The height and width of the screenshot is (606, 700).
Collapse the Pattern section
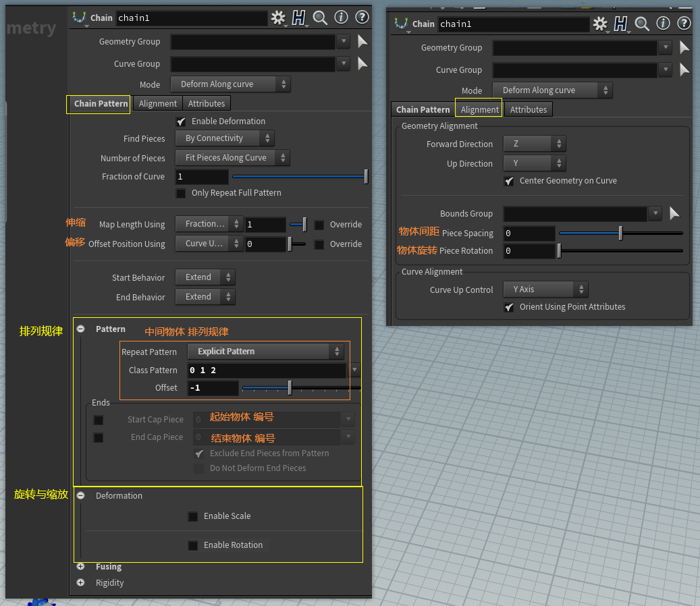[81, 329]
